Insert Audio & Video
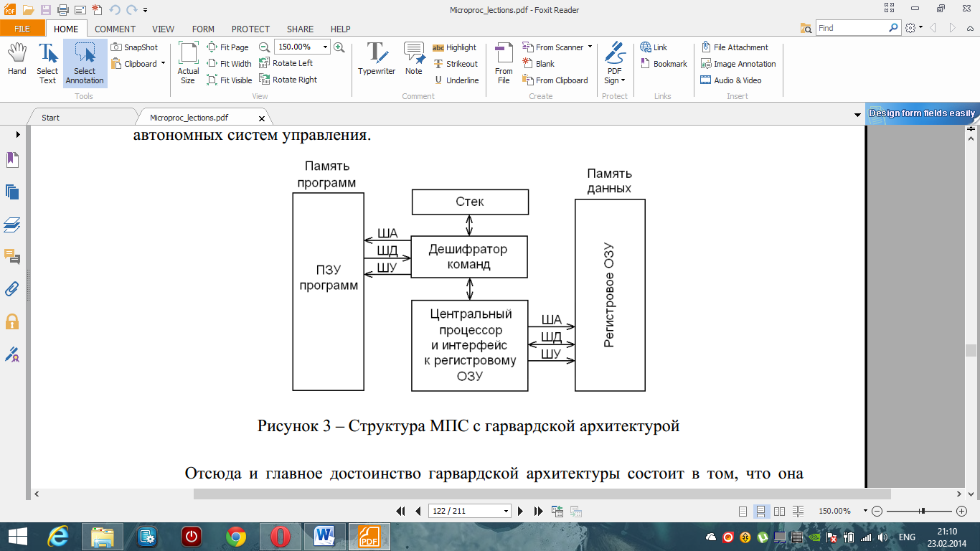The height and width of the screenshot is (551, 980). tap(731, 80)
